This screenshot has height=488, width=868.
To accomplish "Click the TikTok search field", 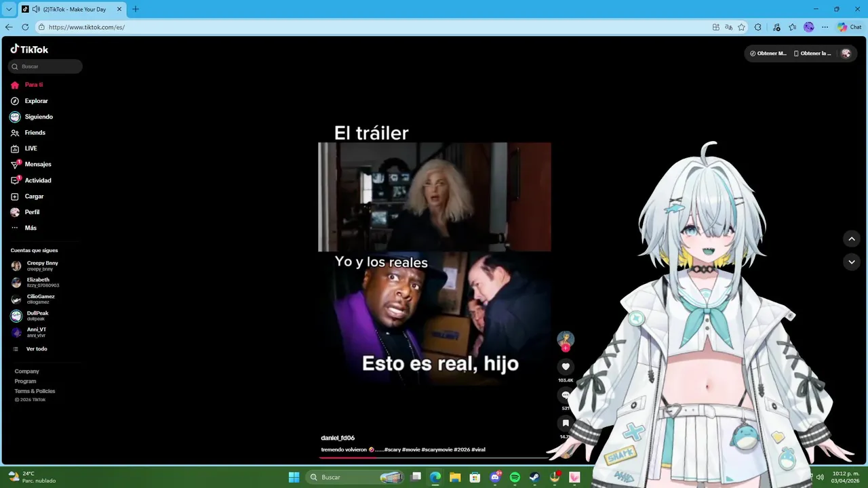I will [45, 66].
